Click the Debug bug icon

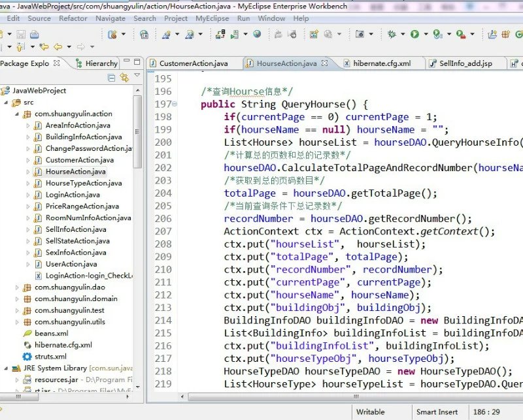coord(392,34)
